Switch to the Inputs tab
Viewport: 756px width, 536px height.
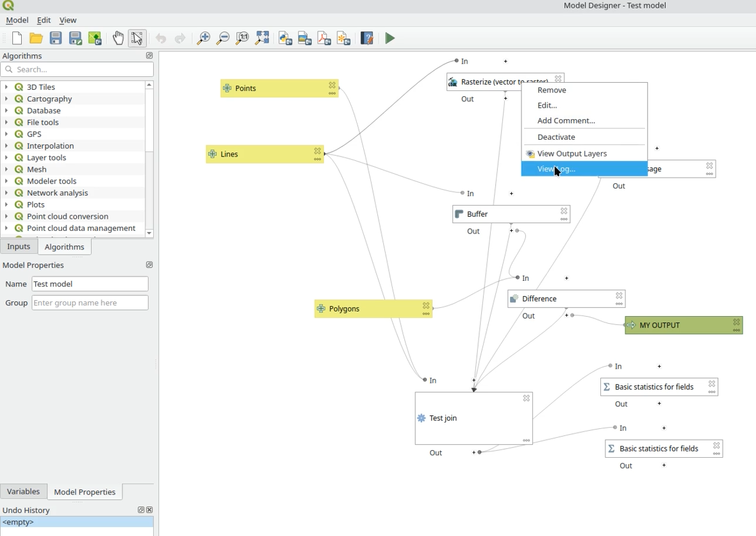click(19, 247)
